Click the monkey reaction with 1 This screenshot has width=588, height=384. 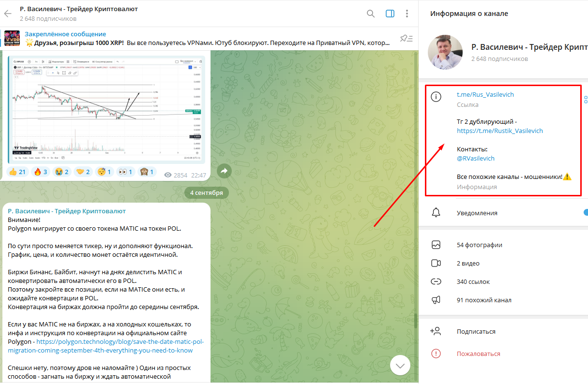(146, 172)
